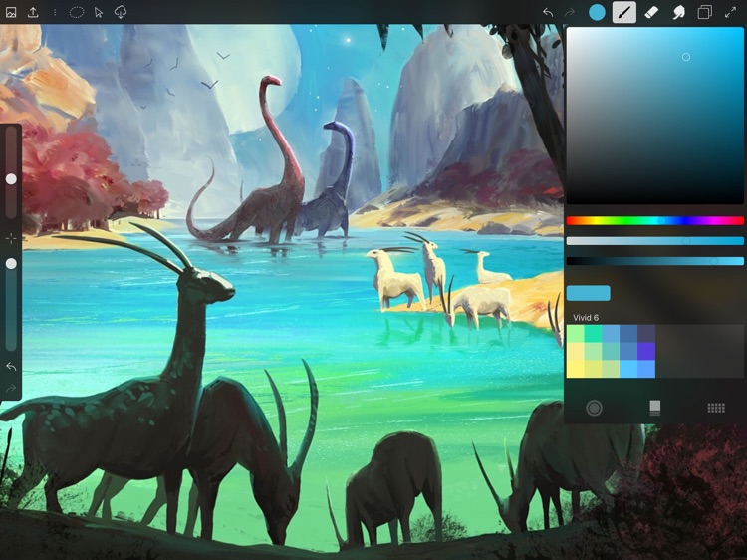
Task: Switch to the palette grid tab
Action: click(x=716, y=408)
